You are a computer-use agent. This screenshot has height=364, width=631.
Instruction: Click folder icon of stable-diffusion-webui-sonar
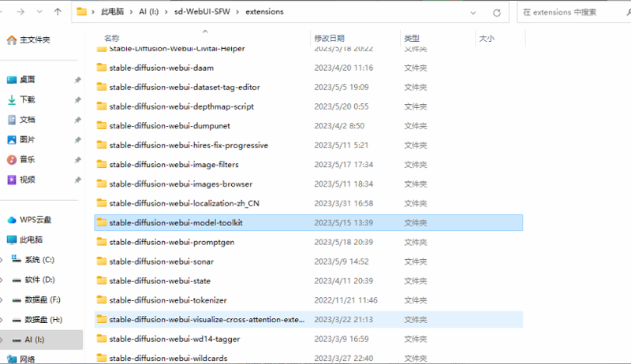(102, 261)
